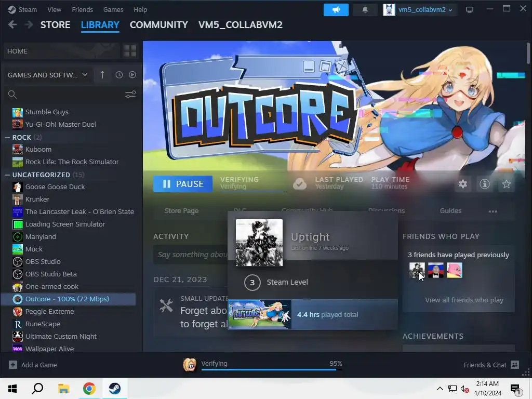This screenshot has width=532, height=399.
Task: Toggle the ready-to-play filter icon
Action: coord(132,75)
